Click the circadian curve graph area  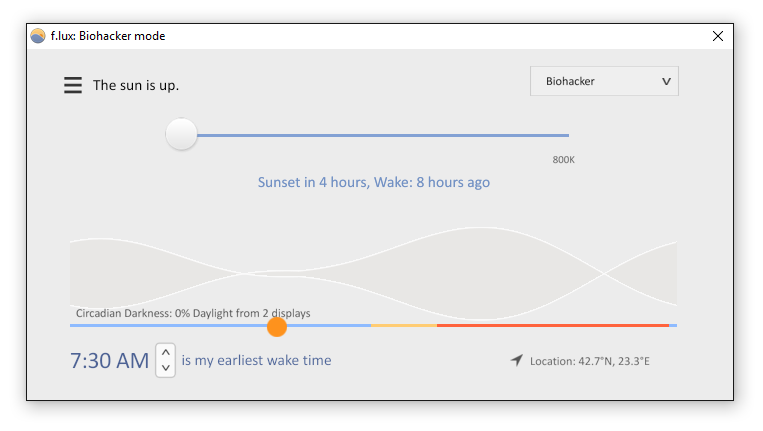click(x=373, y=273)
